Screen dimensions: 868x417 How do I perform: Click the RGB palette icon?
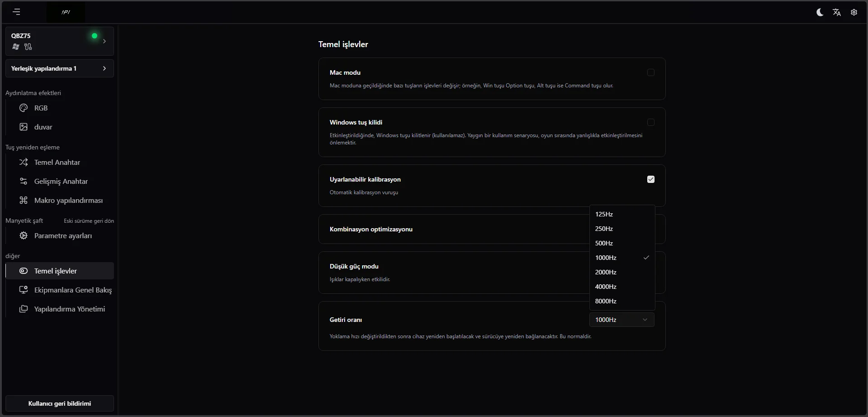click(24, 108)
